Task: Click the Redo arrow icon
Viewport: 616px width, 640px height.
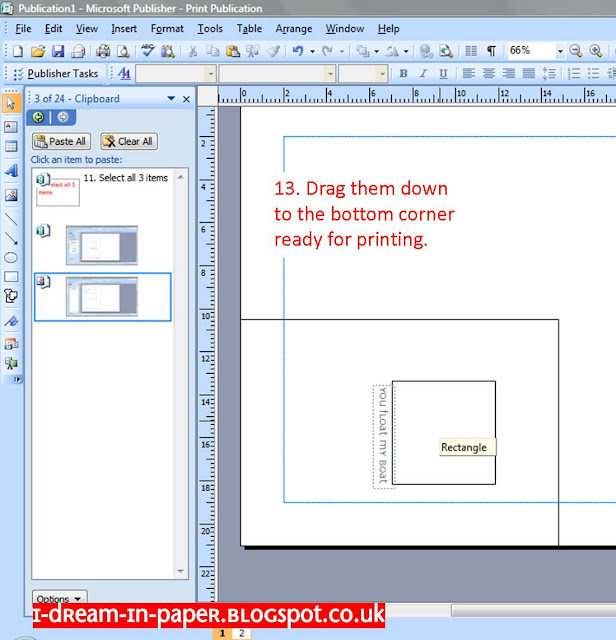Action: (x=327, y=51)
